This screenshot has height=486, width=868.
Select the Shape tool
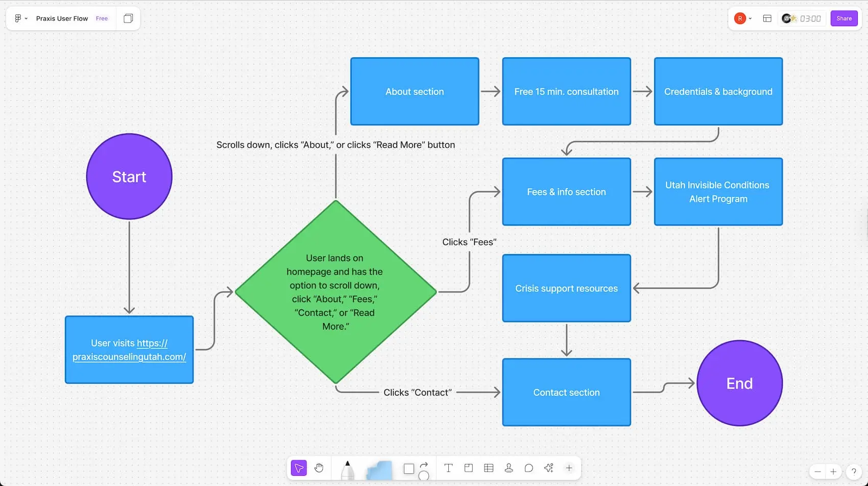coord(408,468)
